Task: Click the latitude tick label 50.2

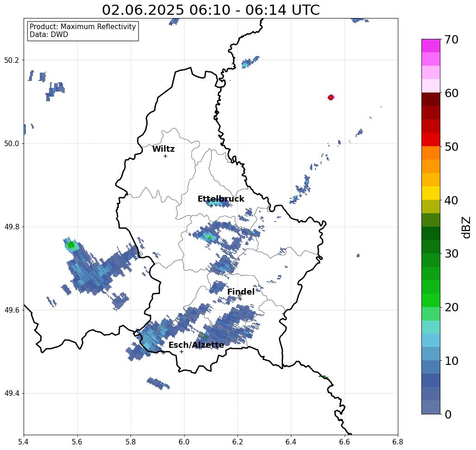Action: coord(12,60)
